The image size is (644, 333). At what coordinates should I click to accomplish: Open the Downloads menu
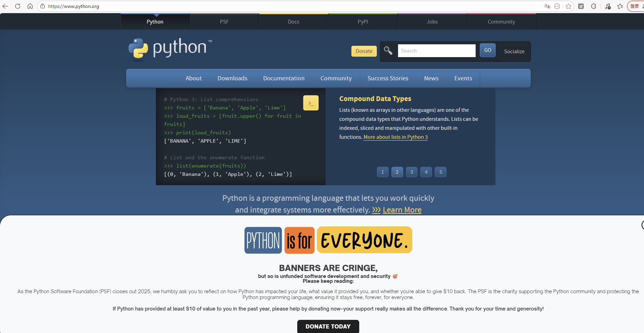point(232,78)
